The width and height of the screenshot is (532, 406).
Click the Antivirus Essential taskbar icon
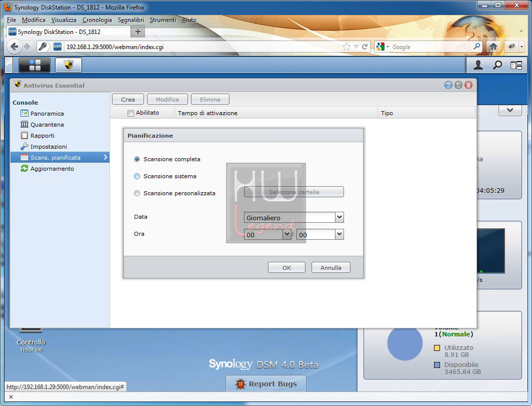(x=68, y=65)
